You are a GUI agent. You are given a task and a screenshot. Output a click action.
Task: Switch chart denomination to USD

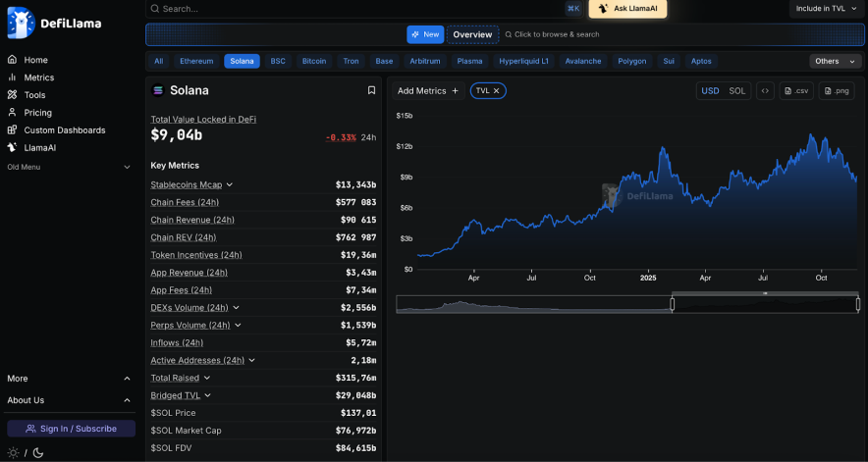click(710, 90)
